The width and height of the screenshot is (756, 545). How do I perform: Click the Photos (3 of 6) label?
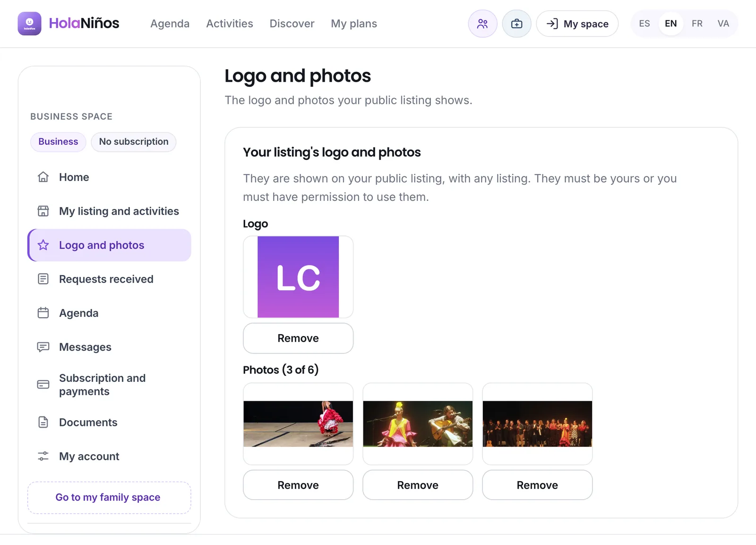(x=281, y=370)
